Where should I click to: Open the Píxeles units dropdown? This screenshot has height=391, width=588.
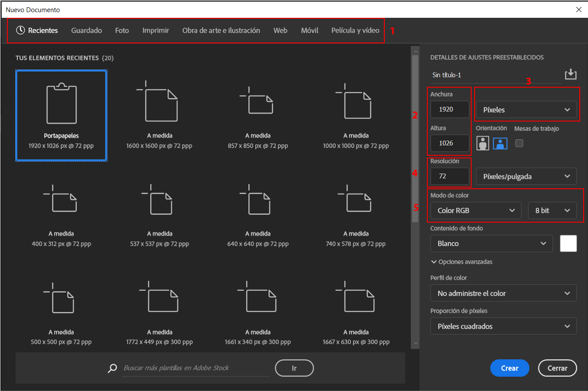point(526,110)
